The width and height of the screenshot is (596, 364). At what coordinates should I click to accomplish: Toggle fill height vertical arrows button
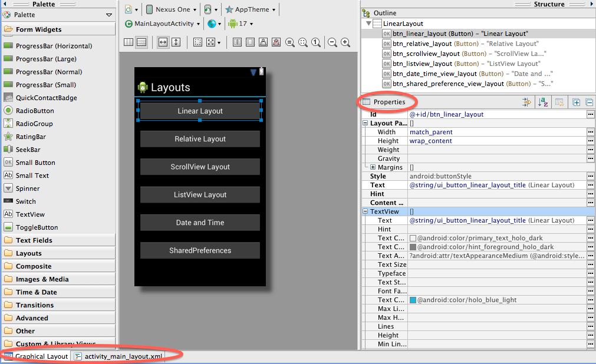click(176, 42)
